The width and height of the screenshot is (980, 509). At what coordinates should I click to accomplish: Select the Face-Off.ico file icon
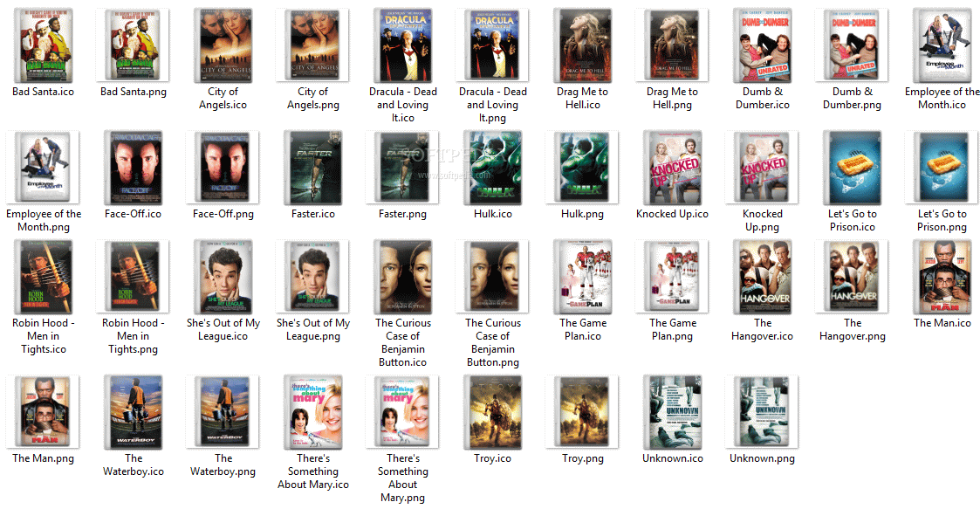[x=134, y=168]
